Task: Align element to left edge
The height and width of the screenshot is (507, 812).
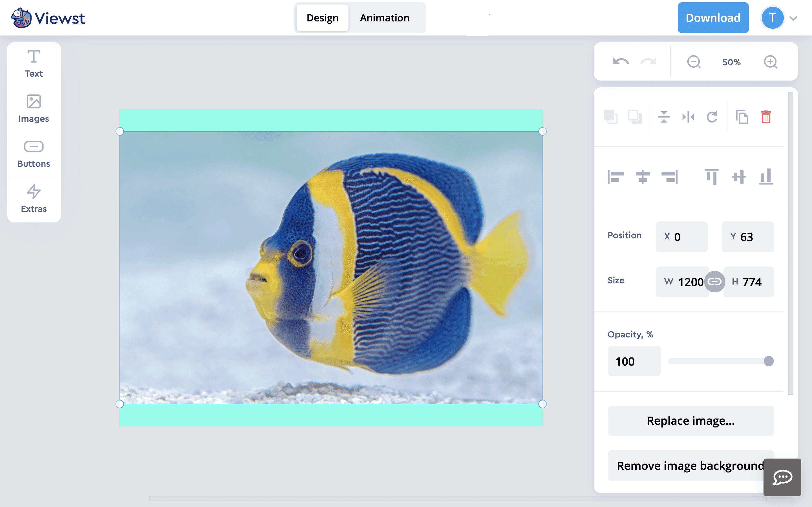Action: pyautogui.click(x=616, y=177)
